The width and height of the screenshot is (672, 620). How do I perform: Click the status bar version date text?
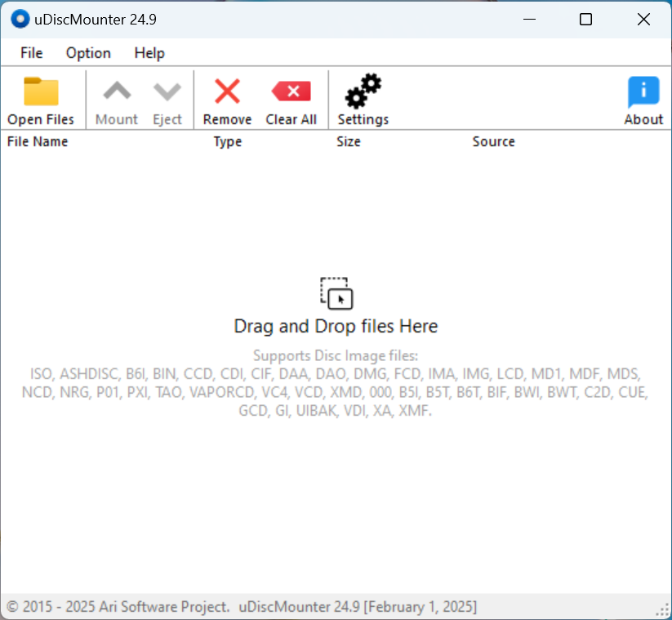pos(358,607)
